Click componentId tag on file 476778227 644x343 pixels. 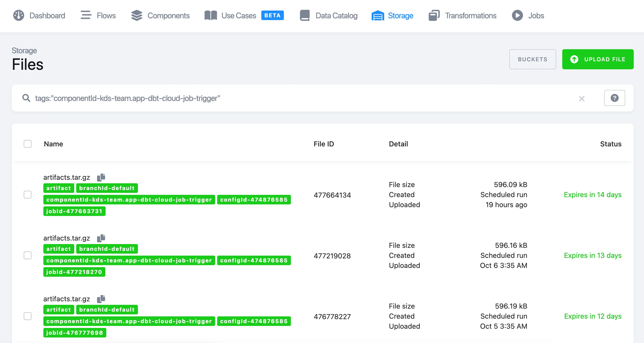point(129,321)
